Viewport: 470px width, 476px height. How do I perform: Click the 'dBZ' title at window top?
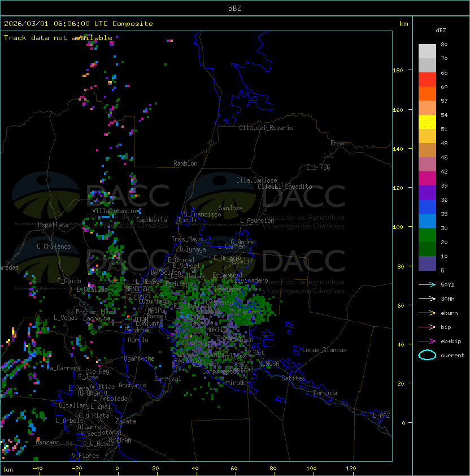coord(235,8)
